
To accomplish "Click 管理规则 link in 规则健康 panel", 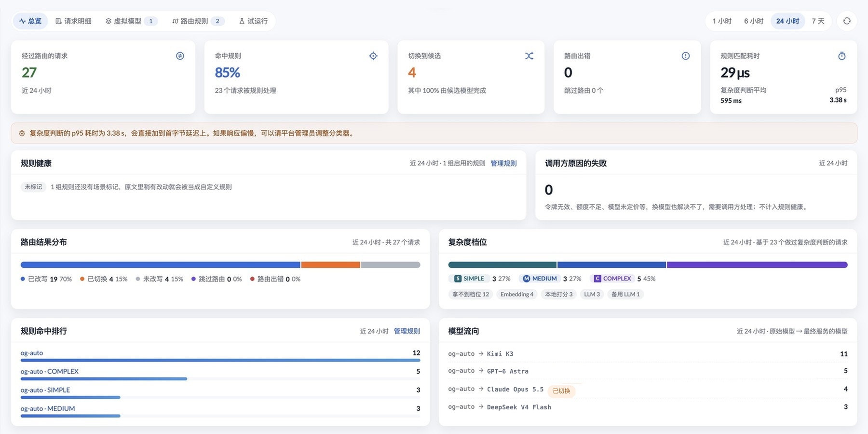I will coord(503,163).
